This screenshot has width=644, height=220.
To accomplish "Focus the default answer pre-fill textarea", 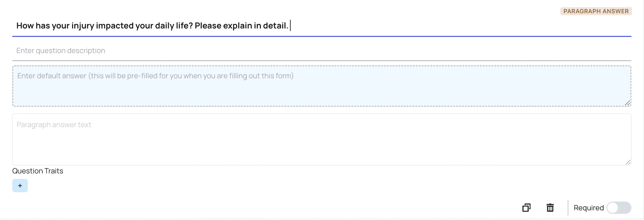I will 322,86.
